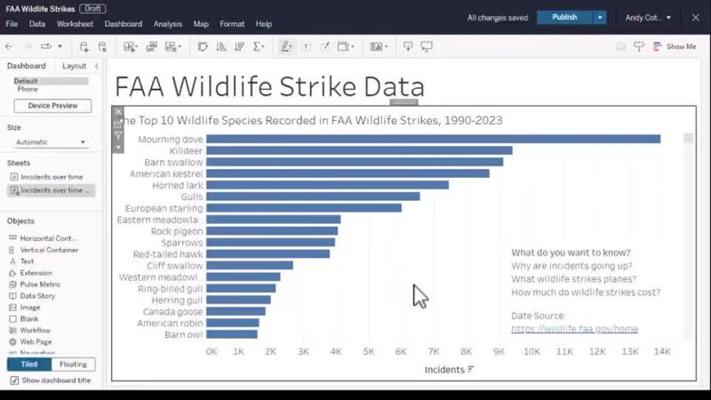Image resolution: width=711 pixels, height=400 pixels.
Task: Open the File menu
Action: point(12,24)
